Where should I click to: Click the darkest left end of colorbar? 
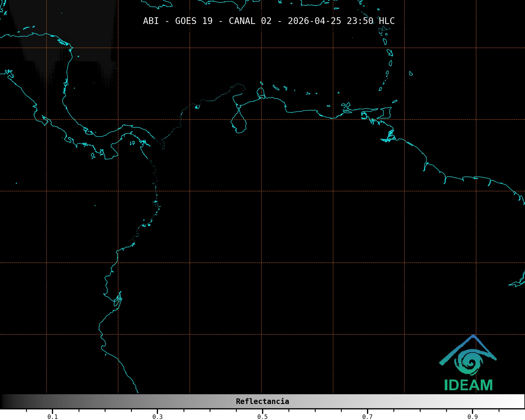[4, 401]
